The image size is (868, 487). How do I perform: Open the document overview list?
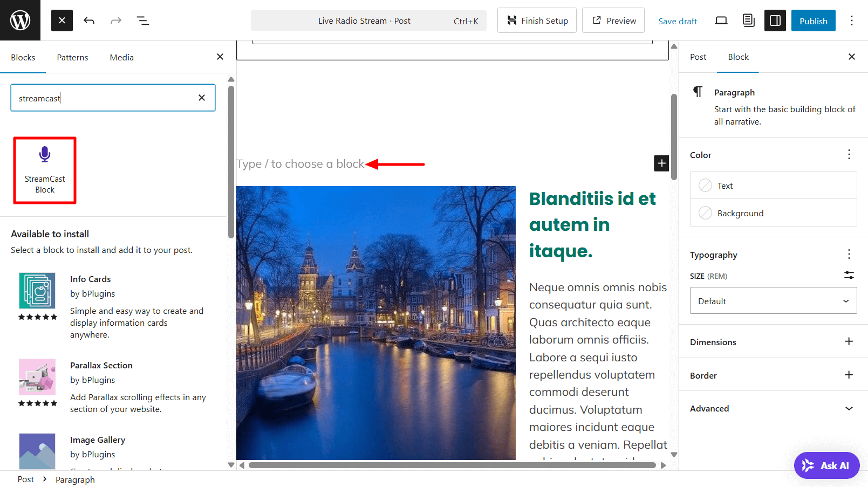tap(143, 20)
